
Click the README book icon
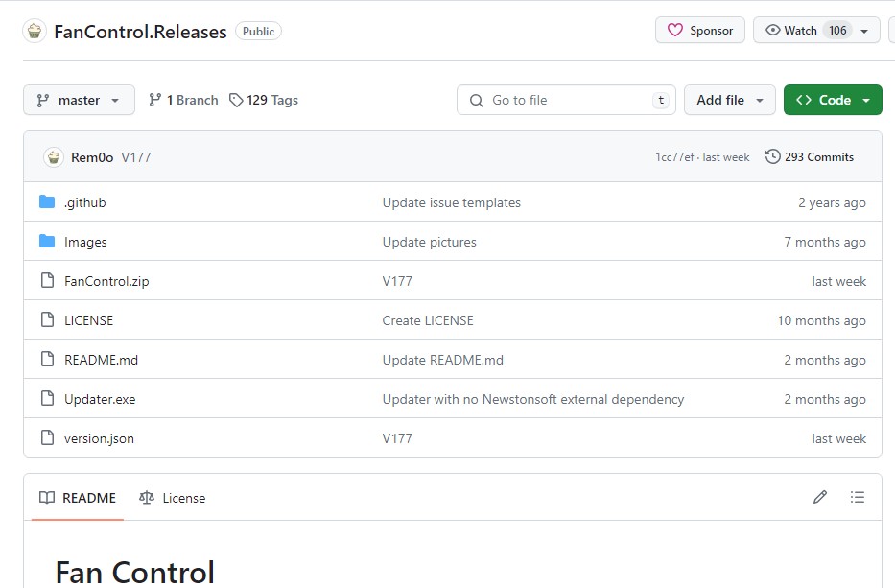click(47, 497)
